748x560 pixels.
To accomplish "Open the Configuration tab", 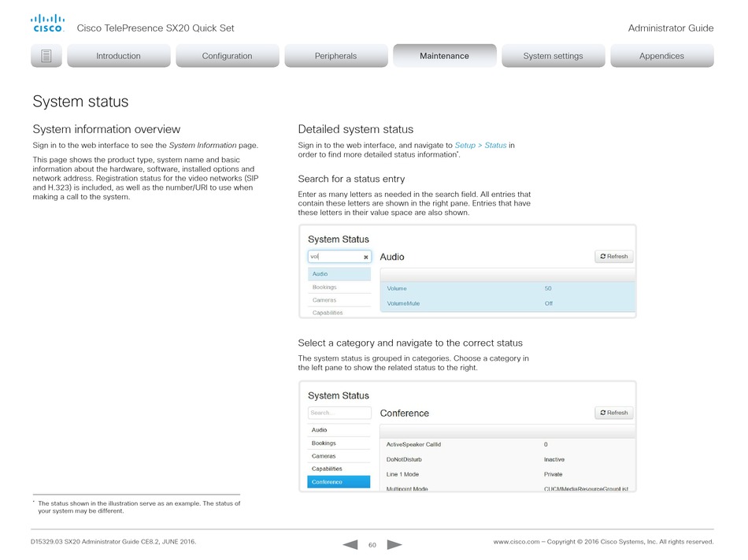I will tap(227, 56).
